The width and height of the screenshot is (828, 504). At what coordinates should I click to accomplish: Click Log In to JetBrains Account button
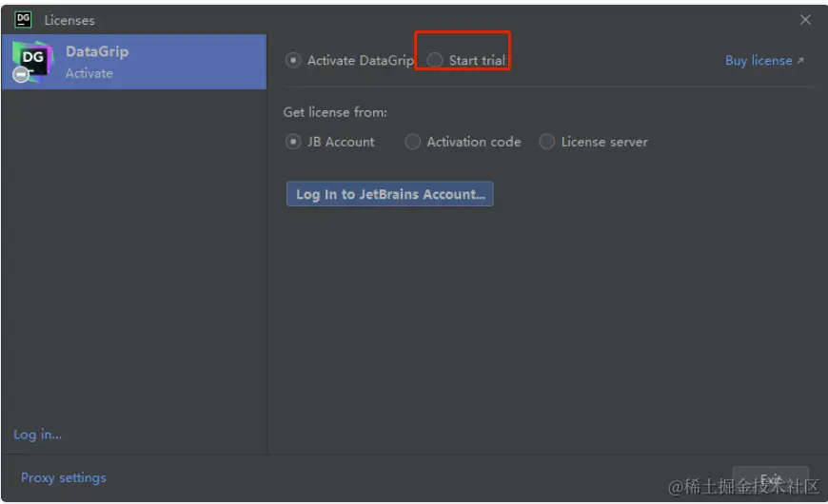point(389,194)
